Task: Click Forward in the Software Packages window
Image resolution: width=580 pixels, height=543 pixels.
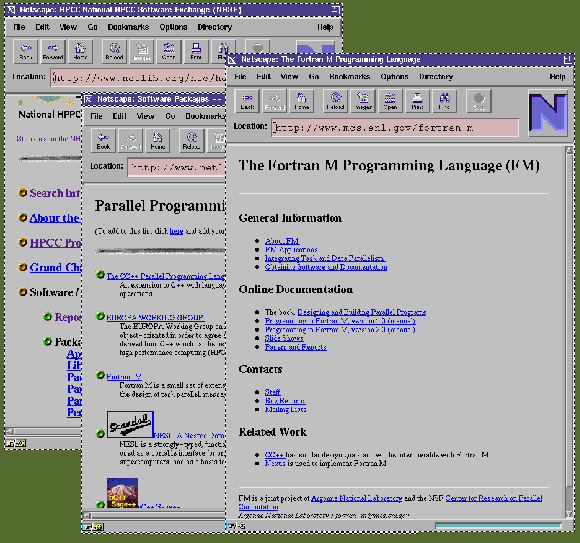Action: tap(131, 141)
